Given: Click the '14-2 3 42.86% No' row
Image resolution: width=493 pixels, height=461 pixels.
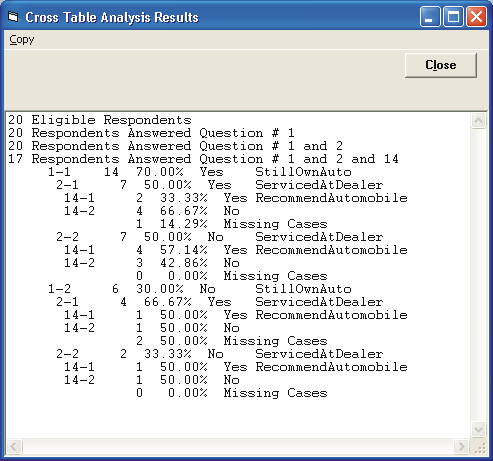Looking at the screenshot, I should point(152,263).
